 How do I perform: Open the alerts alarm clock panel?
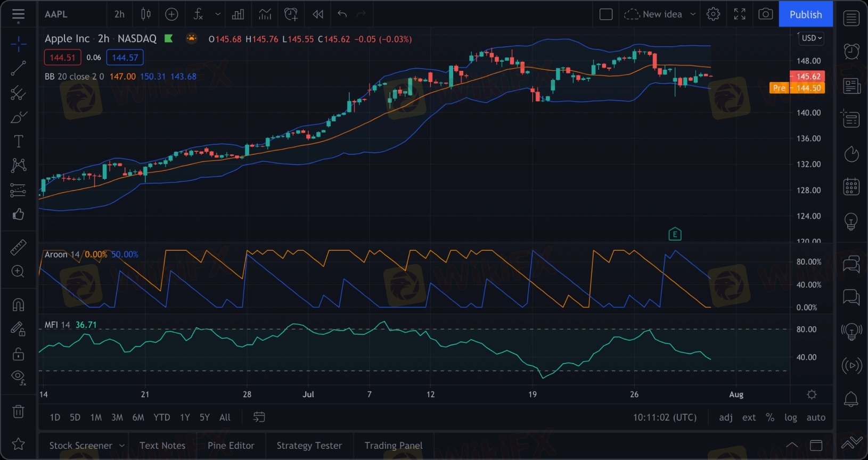851,51
